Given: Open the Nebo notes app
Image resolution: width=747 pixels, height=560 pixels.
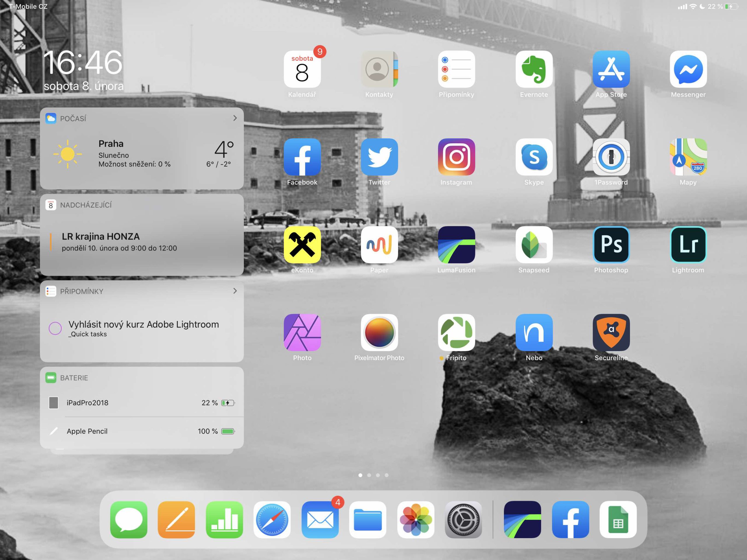Looking at the screenshot, I should 534,332.
